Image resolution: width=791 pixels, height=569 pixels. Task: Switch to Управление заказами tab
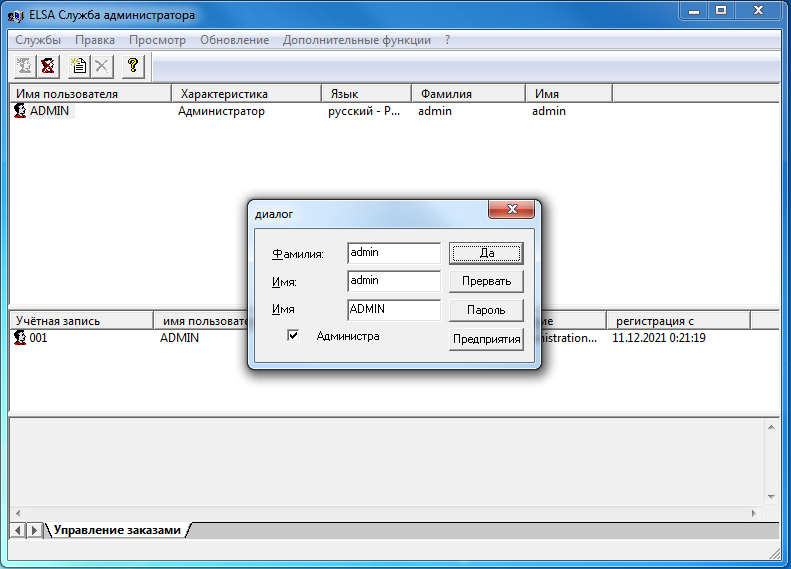coord(117,530)
